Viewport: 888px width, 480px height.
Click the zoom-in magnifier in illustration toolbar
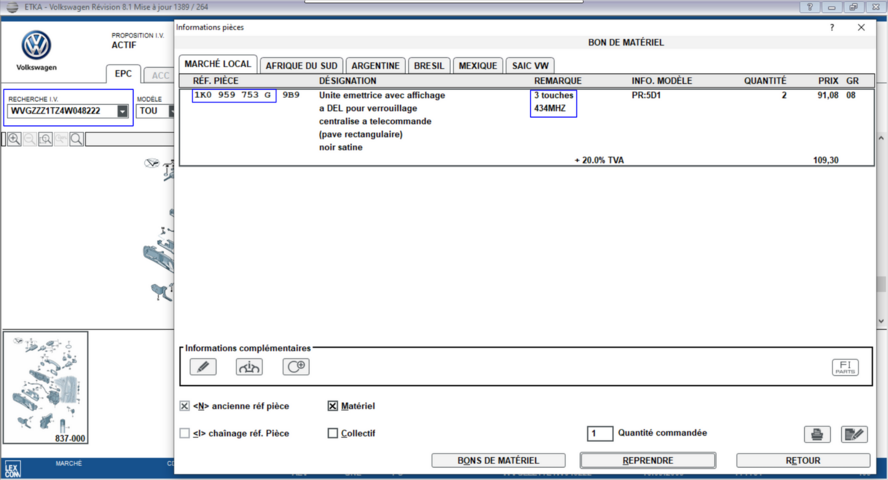(14, 139)
